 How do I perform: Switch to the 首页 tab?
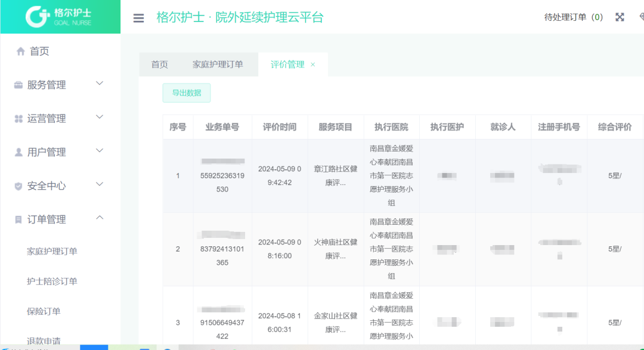tap(159, 64)
